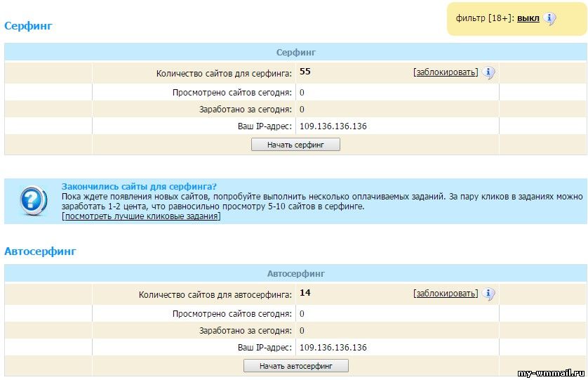Click the IP address in the Серфинг table
The image size is (588, 380).
[x=333, y=126]
